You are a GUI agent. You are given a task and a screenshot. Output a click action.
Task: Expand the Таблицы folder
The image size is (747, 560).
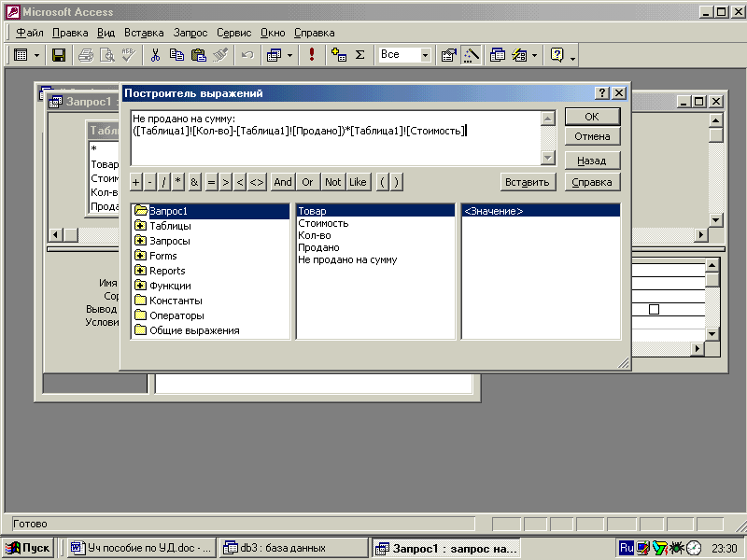pos(140,226)
